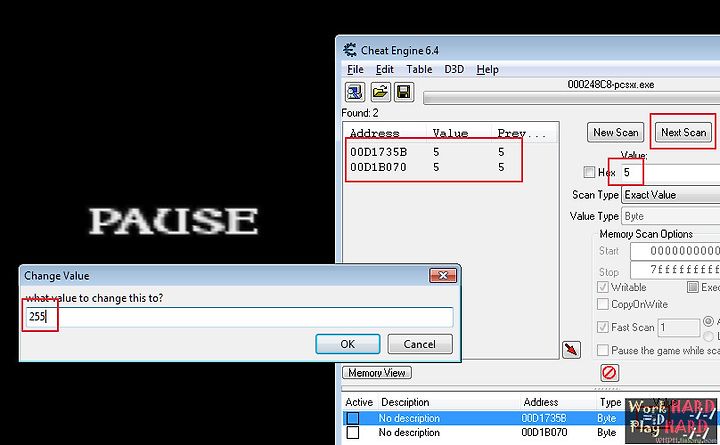Click the Description header in address table
Viewport: 720px width, 445px height.
(x=405, y=402)
